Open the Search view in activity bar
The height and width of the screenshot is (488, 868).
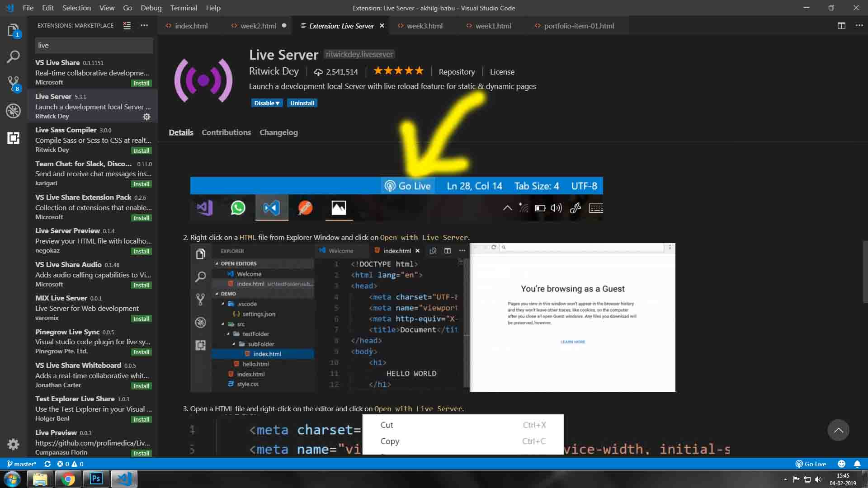[13, 57]
